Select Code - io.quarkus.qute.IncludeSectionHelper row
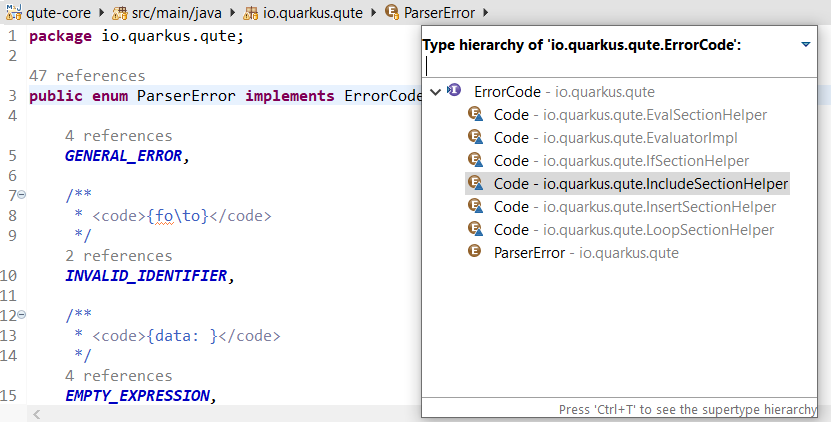The width and height of the screenshot is (831, 422). pyautogui.click(x=627, y=183)
